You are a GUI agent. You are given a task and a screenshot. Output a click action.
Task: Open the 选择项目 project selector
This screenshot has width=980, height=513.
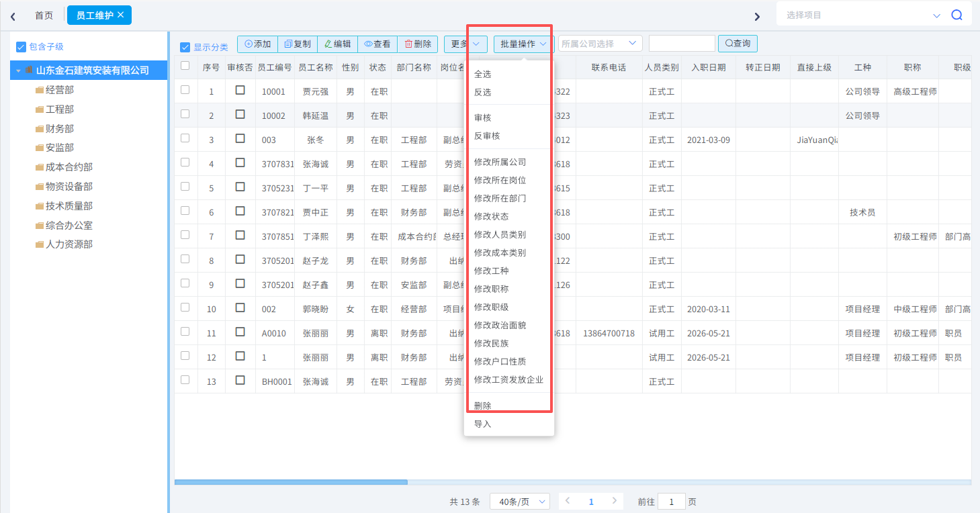[x=862, y=15]
